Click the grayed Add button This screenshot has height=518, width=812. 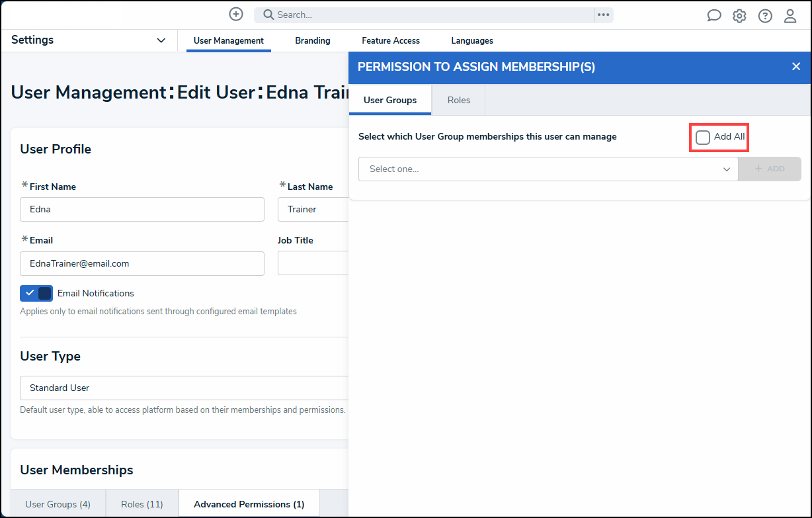click(x=770, y=169)
